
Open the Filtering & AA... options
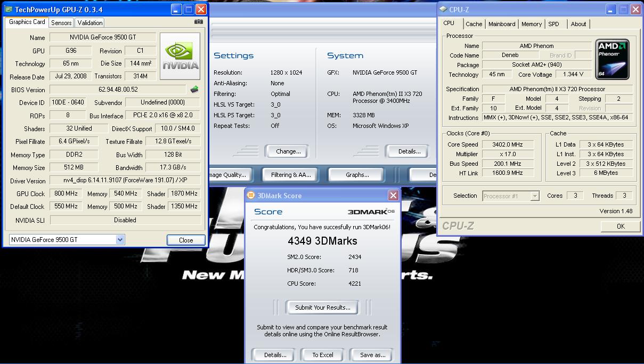[289, 175]
